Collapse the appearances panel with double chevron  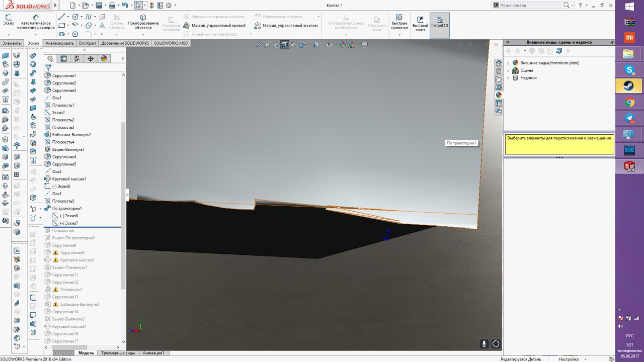click(x=508, y=42)
